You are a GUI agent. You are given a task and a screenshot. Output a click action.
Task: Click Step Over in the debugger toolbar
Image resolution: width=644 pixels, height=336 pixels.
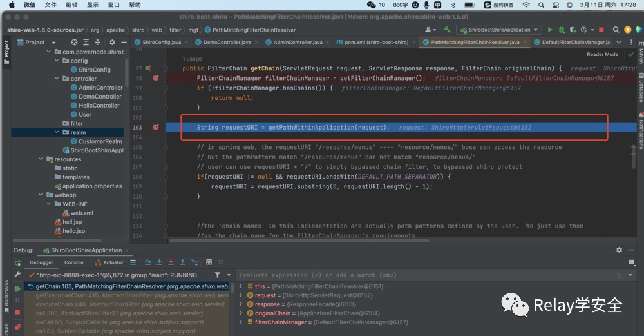pyautogui.click(x=147, y=262)
